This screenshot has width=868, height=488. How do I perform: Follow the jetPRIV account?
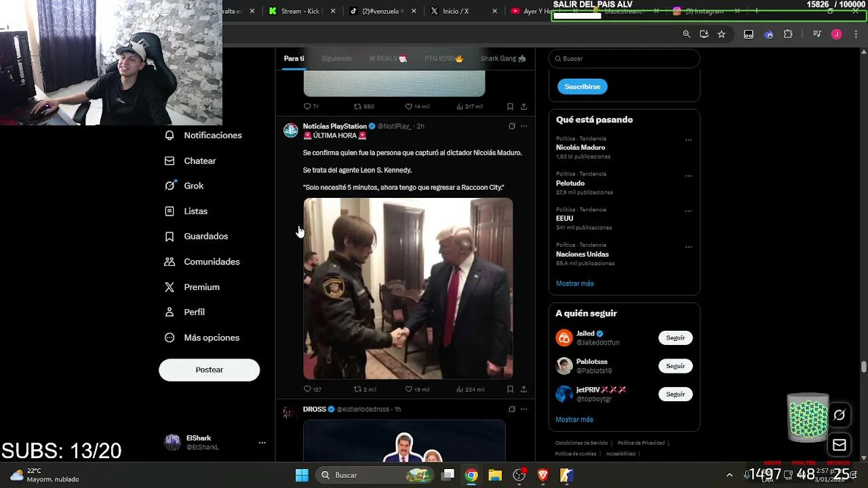[675, 394]
